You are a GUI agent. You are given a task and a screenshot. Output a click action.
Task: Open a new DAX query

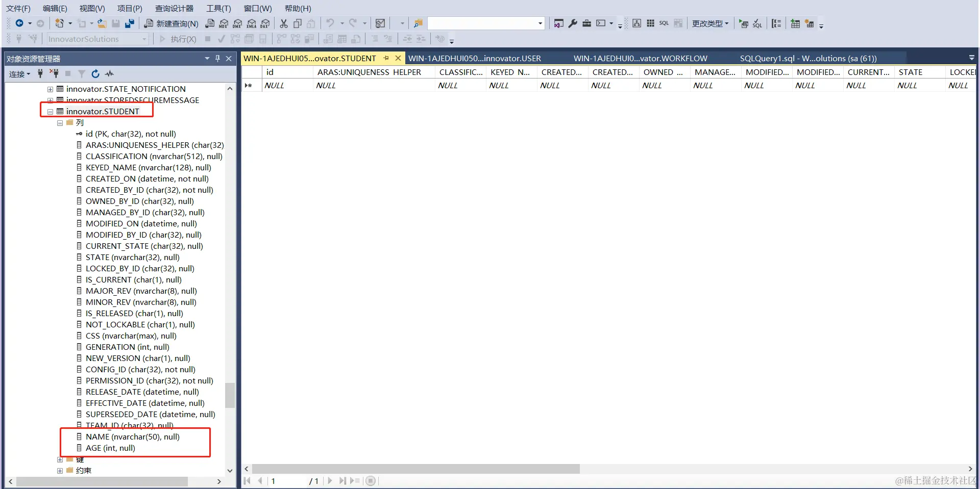click(265, 23)
